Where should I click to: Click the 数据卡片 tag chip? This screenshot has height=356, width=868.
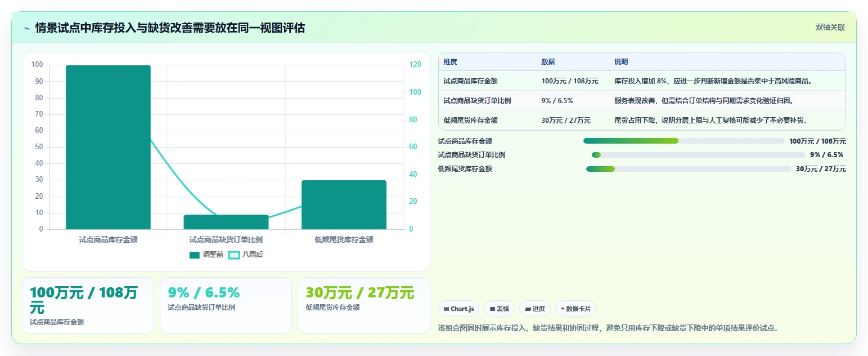tap(576, 309)
